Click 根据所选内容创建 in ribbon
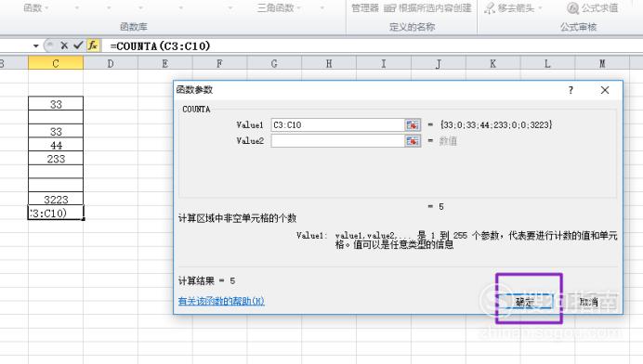 [427, 8]
